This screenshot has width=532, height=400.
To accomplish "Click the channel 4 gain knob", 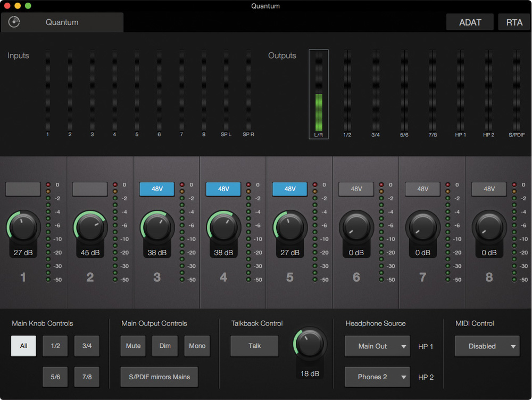I will click(223, 227).
